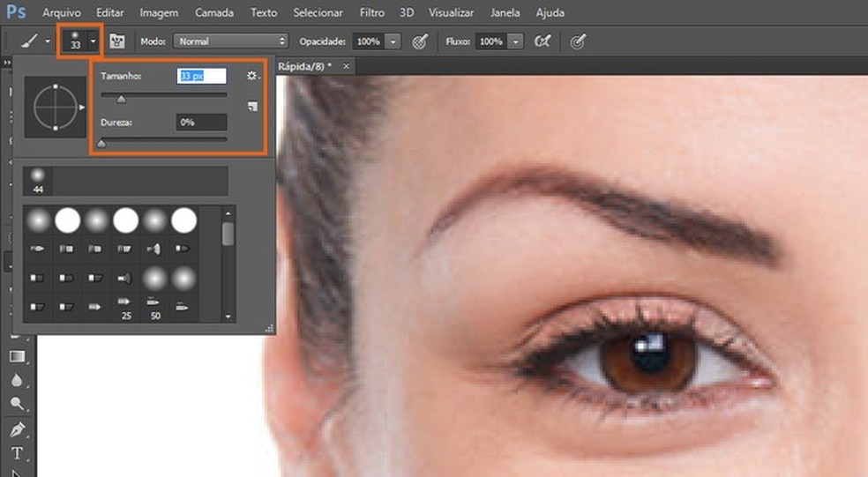Viewport: 868px width, 477px height.
Task: Expand the Fluxo slider dropdown arrow
Action: tap(515, 41)
